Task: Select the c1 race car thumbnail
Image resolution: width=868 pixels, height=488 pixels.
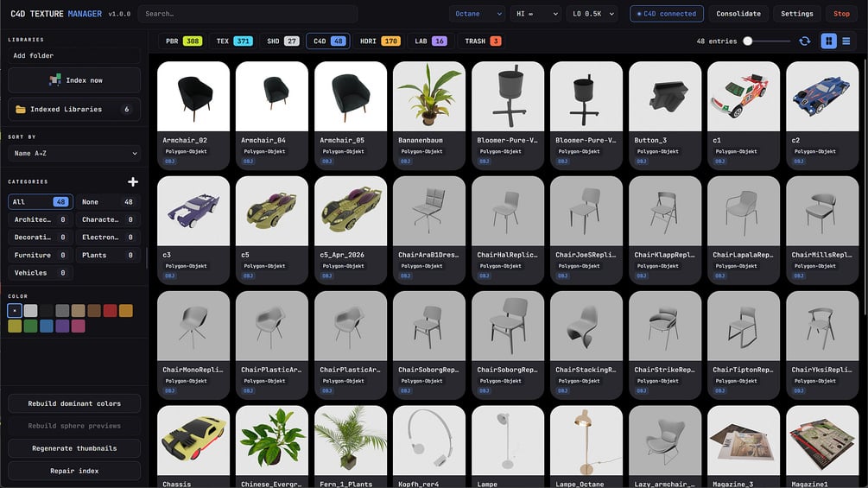Action: click(744, 96)
